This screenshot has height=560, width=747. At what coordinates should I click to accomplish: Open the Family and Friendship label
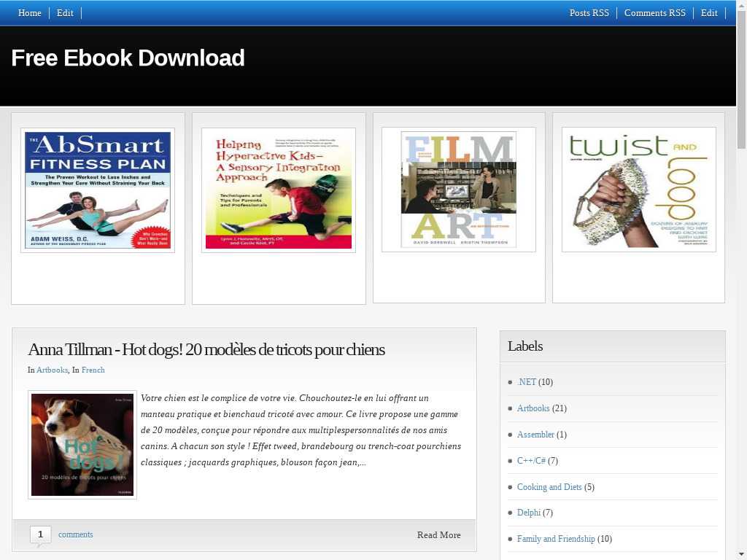556,539
